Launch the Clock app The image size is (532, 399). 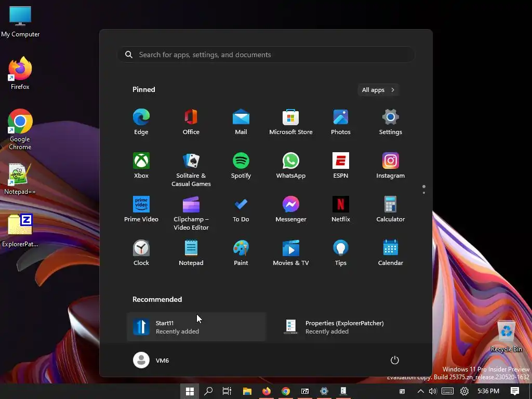tap(141, 253)
